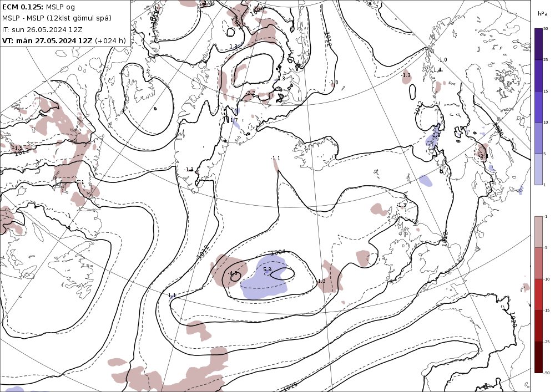
Task: Click the '1020' isobar label at bottom edge
Action: (x=290, y=386)
